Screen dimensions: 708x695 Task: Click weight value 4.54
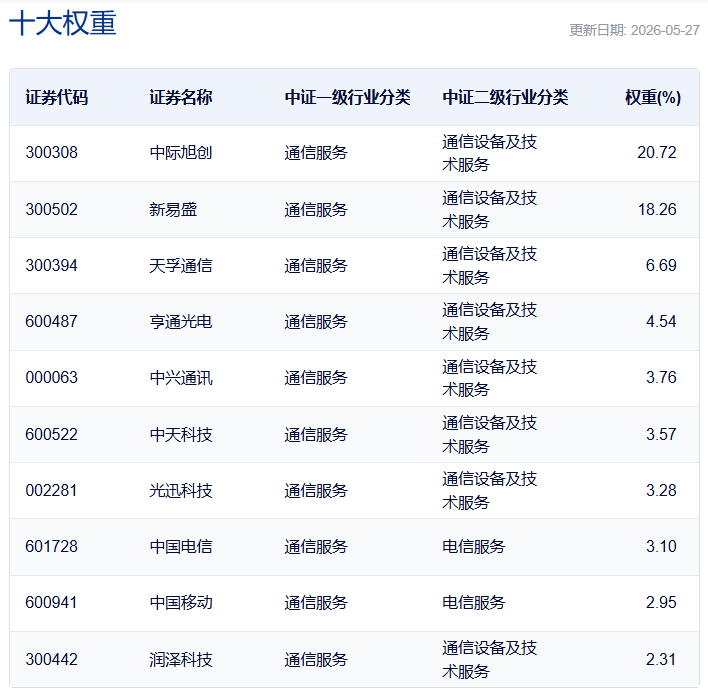(x=661, y=322)
